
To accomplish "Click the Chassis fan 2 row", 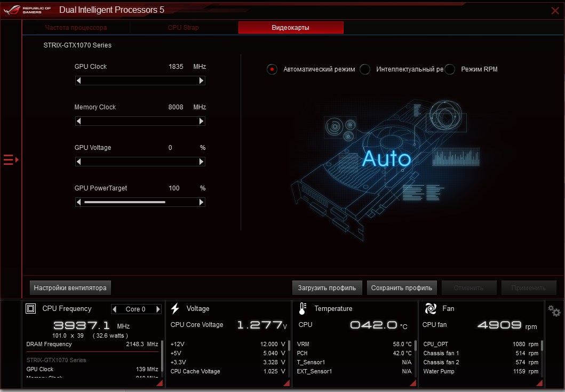I will (481, 362).
